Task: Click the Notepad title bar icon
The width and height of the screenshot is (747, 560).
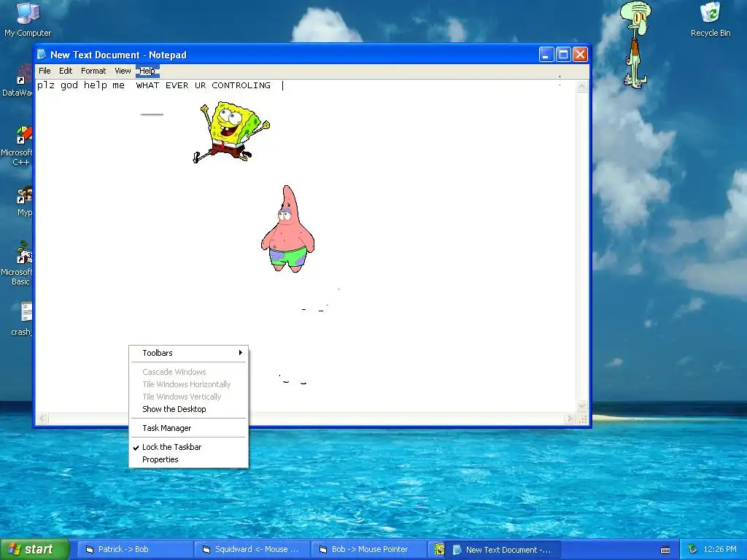Action: 42,54
